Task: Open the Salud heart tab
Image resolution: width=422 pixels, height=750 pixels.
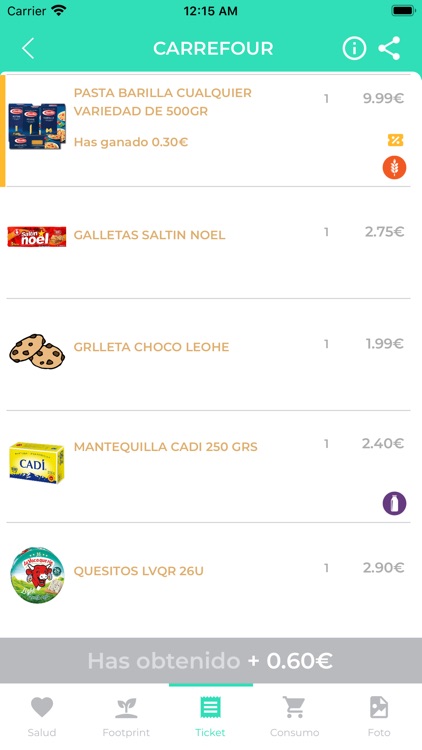Action: click(42, 716)
